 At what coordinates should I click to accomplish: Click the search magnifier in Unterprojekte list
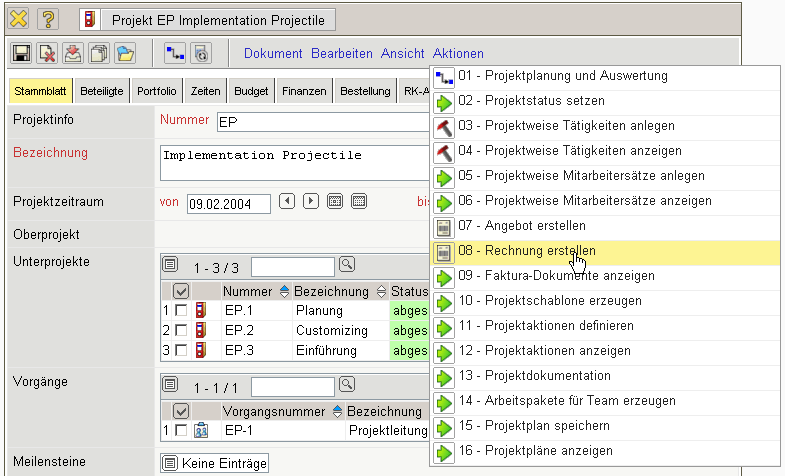click(x=347, y=265)
